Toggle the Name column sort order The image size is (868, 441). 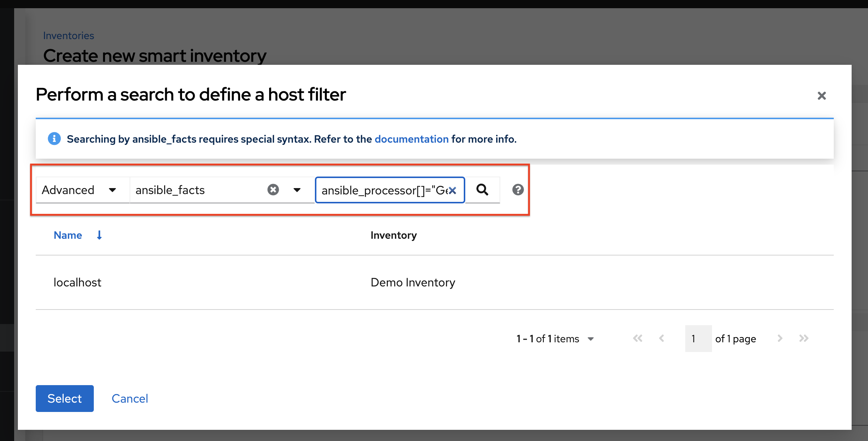pos(99,235)
